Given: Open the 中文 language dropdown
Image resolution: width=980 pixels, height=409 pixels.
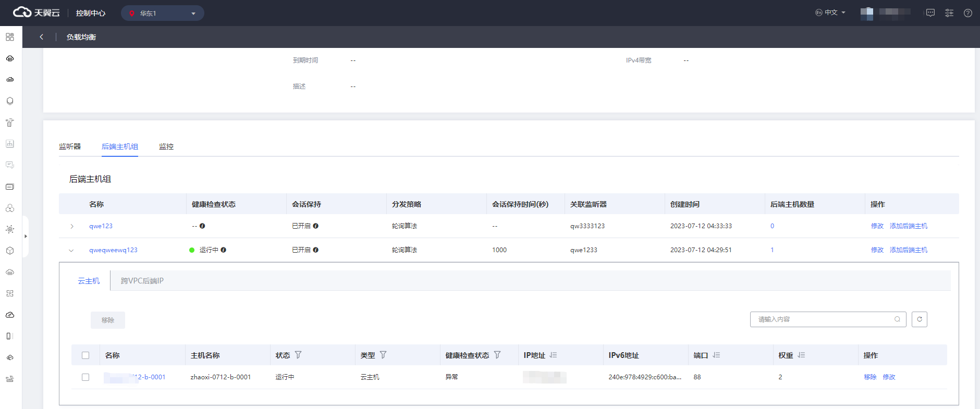Looking at the screenshot, I should point(830,13).
